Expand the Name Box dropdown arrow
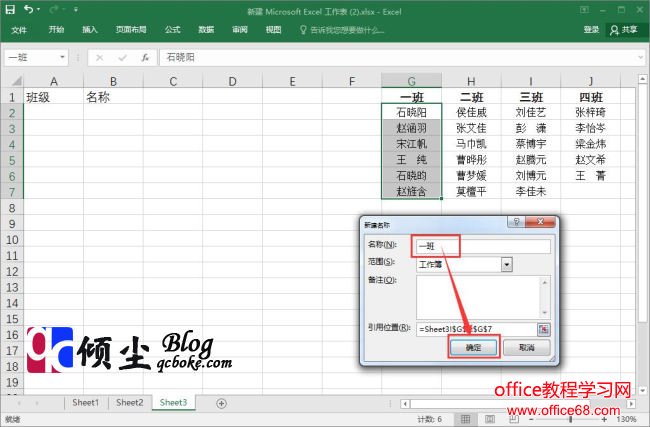The height and width of the screenshot is (427, 650). click(62, 57)
